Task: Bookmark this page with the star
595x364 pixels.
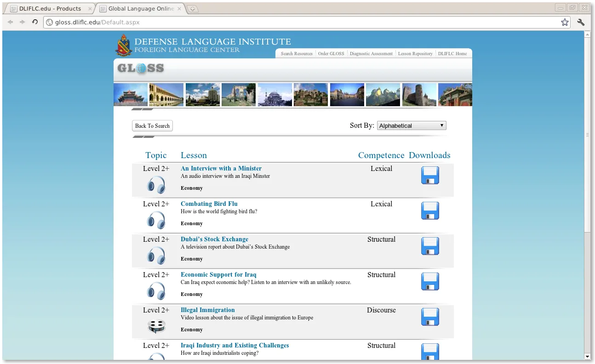Action: [x=565, y=22]
